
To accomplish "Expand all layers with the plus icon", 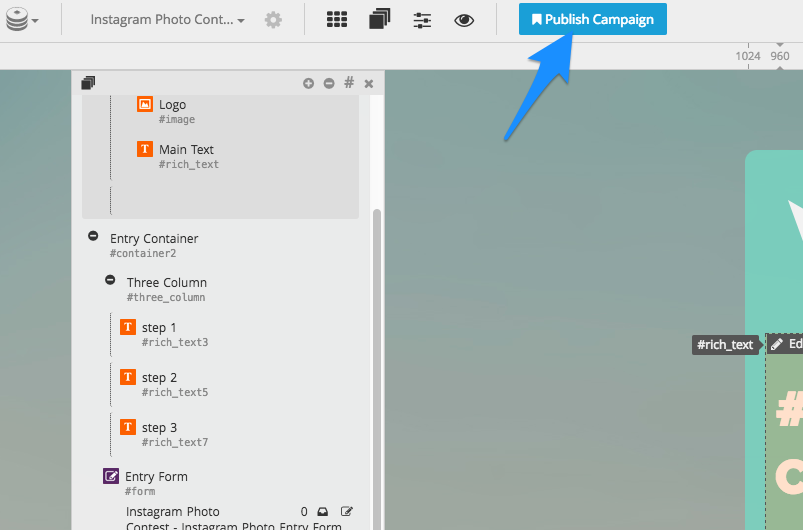I will [x=308, y=83].
